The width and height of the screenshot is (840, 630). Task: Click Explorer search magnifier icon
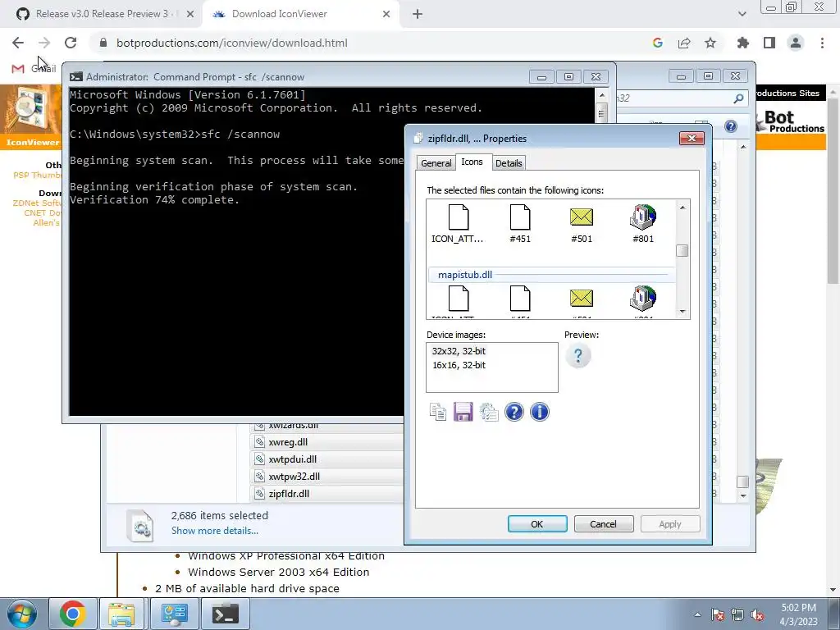[738, 98]
